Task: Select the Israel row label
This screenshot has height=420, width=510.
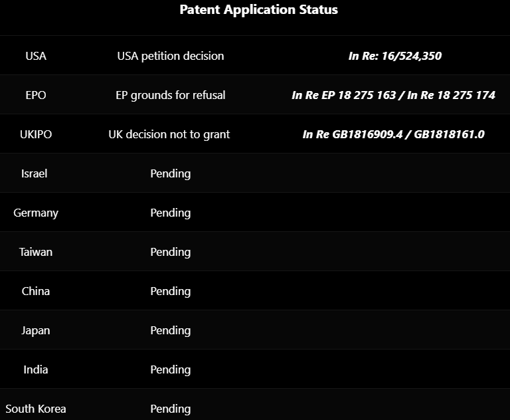Action: [34, 173]
